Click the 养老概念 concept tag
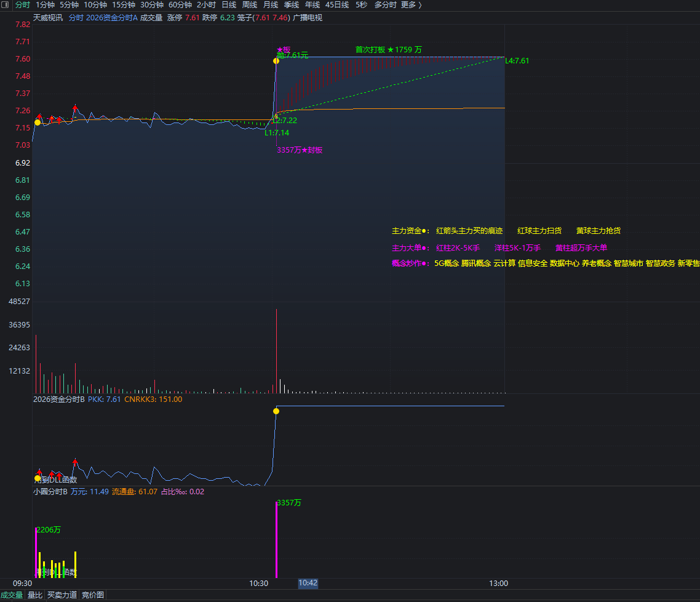Image resolution: width=700 pixels, height=602 pixels. click(x=597, y=263)
